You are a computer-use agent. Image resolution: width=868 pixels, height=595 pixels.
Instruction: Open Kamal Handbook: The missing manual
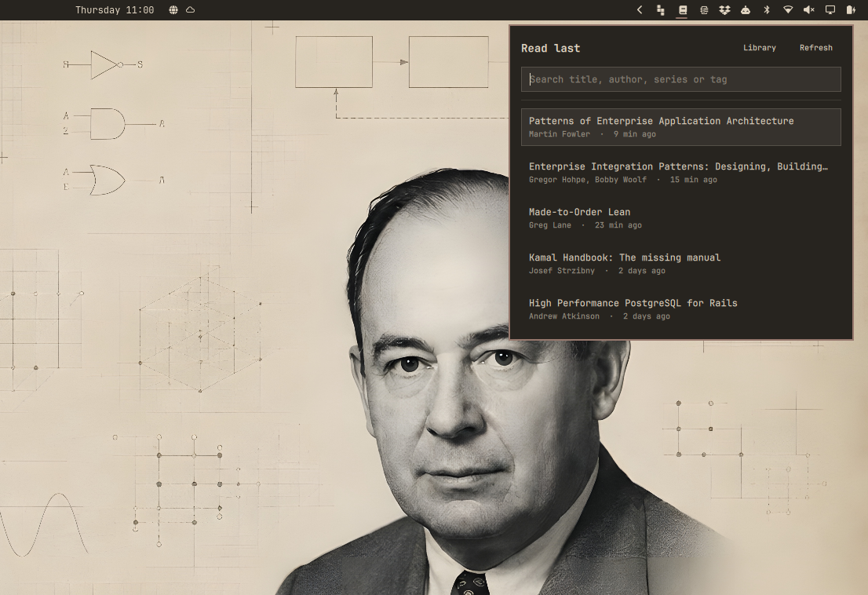681,264
